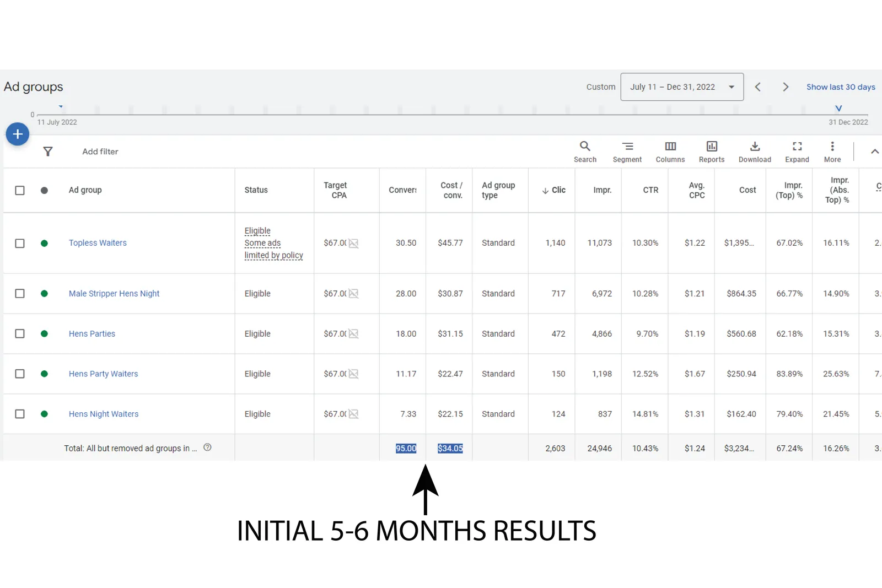Click the filter funnel icon
The height and width of the screenshot is (588, 882).
(x=48, y=152)
